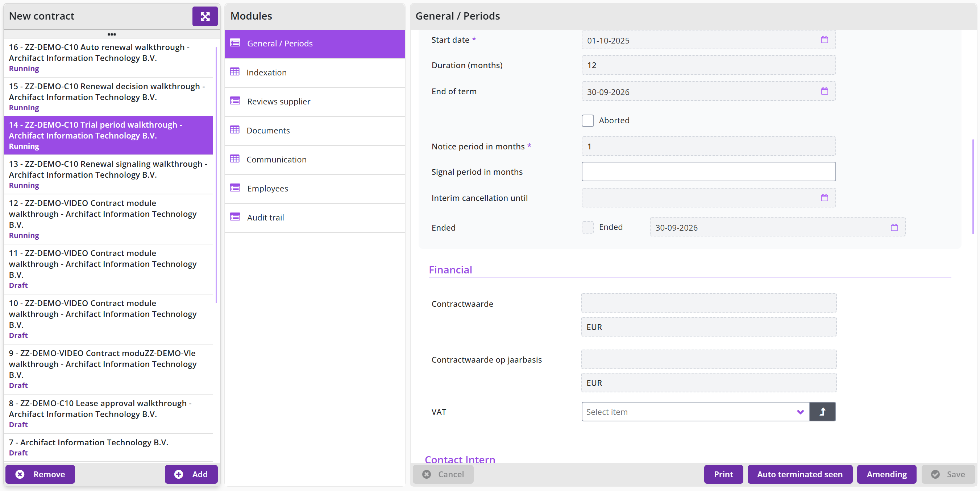The image size is (980, 491).
Task: Open the End of term calendar picker
Action: coord(824,91)
